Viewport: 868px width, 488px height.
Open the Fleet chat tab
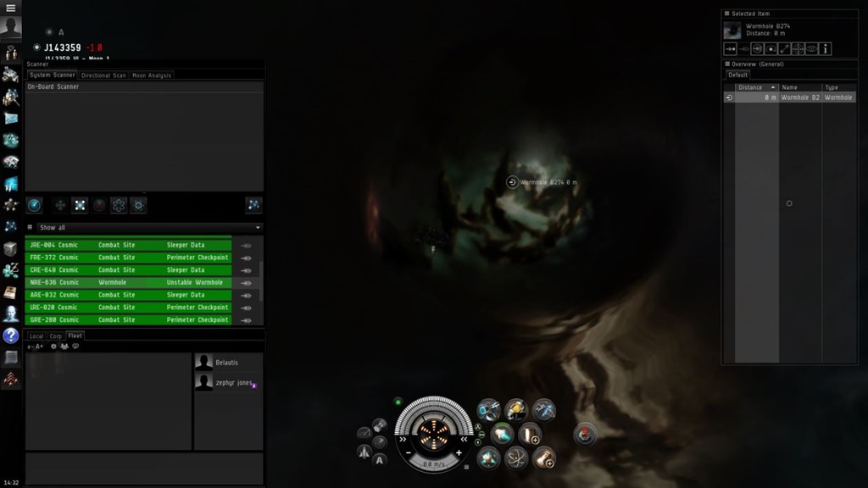75,335
